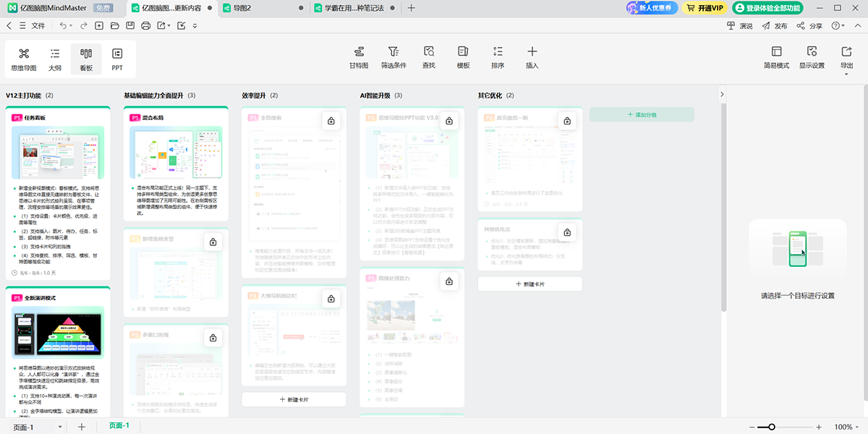
Task: Open the 查找 search tool
Action: [x=429, y=57]
